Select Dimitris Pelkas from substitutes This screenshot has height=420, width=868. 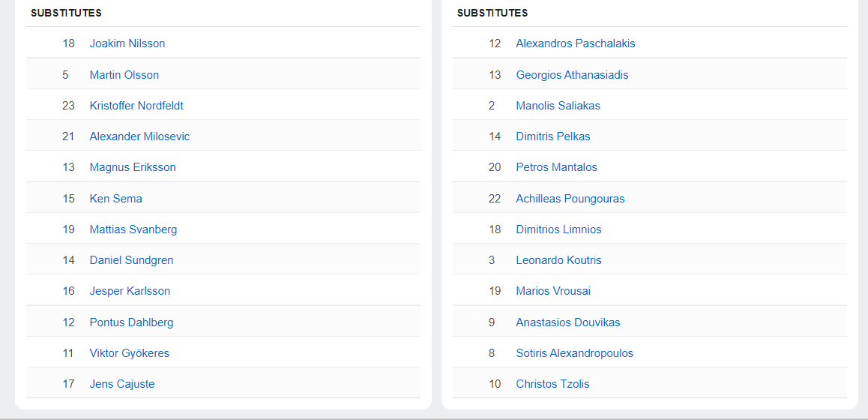pyautogui.click(x=552, y=136)
